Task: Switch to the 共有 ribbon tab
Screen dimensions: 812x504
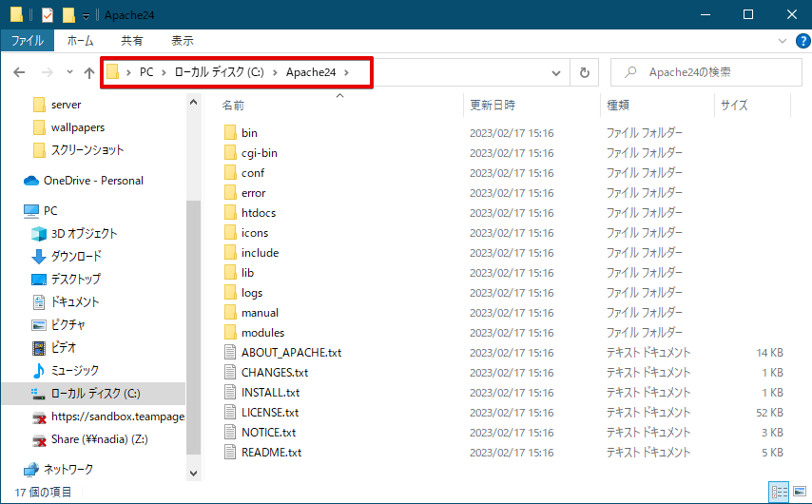Action: pyautogui.click(x=132, y=41)
